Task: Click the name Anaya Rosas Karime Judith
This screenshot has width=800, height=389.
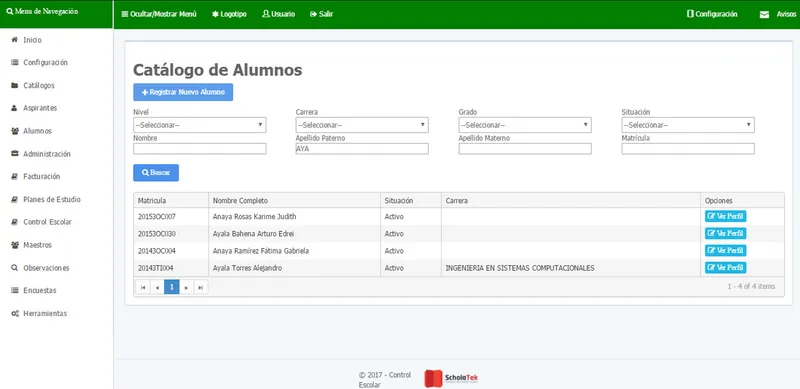Action: 255,216
